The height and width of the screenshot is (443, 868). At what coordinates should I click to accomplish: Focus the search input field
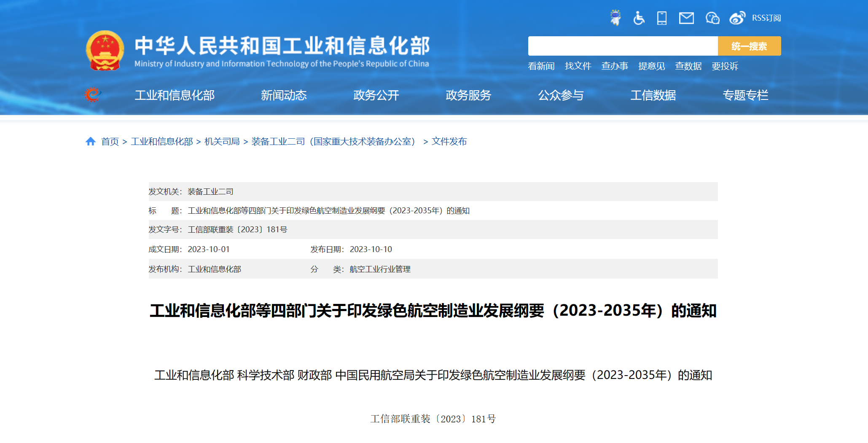point(623,46)
